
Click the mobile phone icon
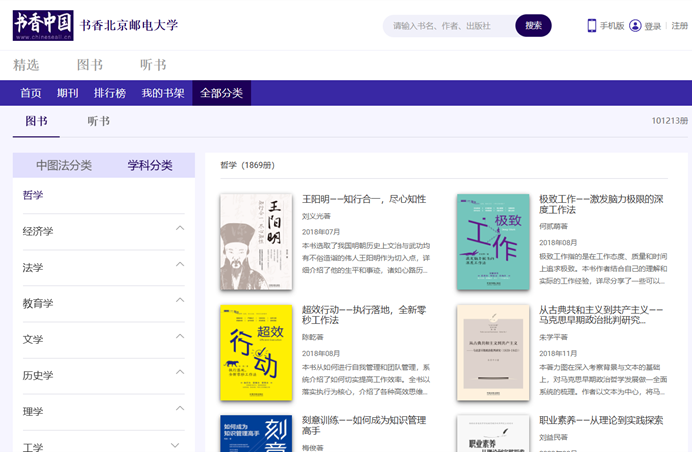pos(591,26)
